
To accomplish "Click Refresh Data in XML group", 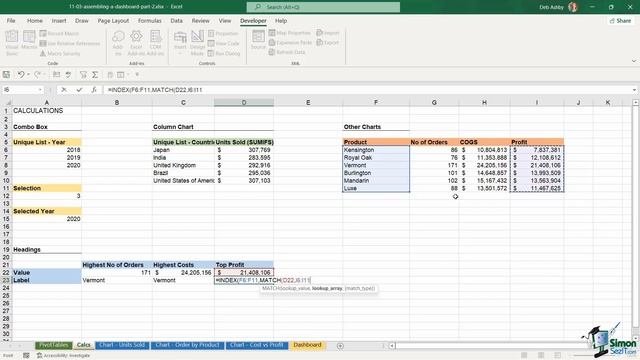I will pyautogui.click(x=287, y=52).
